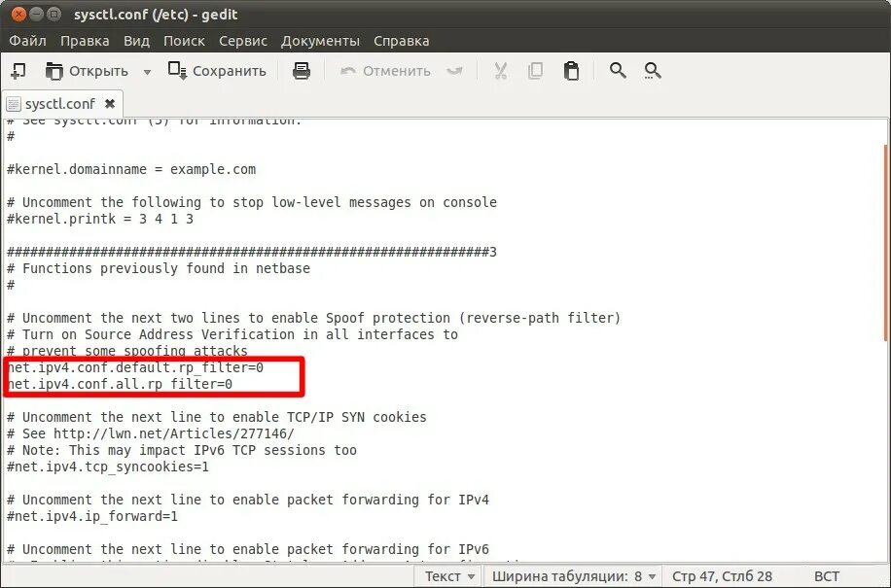Open the search (Найти) tool
The height and width of the screenshot is (588, 891).
click(618, 70)
